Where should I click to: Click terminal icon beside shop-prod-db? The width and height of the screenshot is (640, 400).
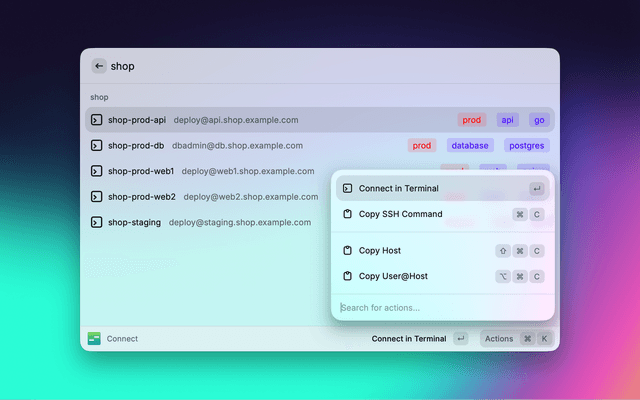tap(97, 145)
